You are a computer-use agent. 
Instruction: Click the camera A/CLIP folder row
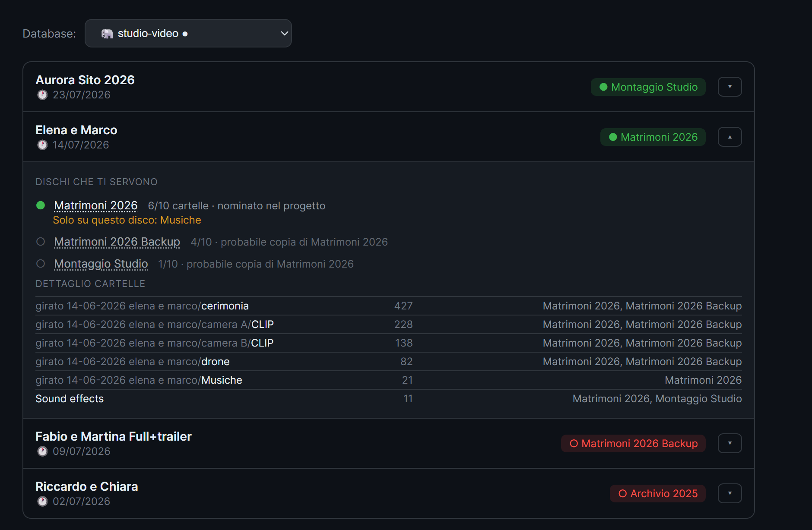click(389, 325)
